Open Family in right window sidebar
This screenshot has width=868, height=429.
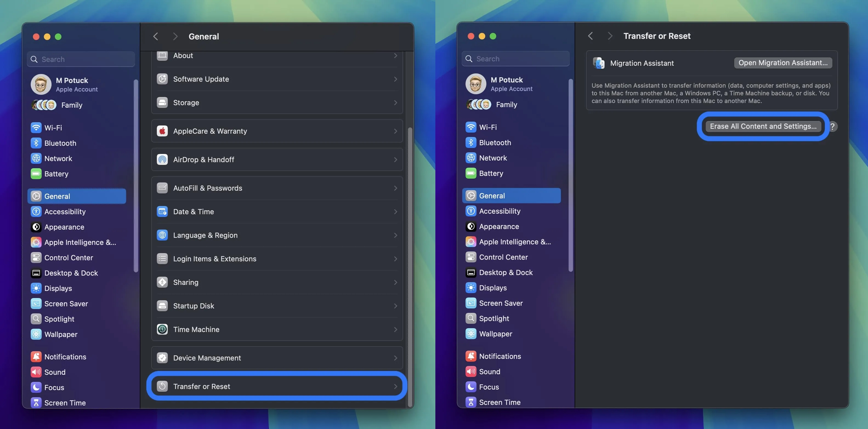[x=492, y=104]
